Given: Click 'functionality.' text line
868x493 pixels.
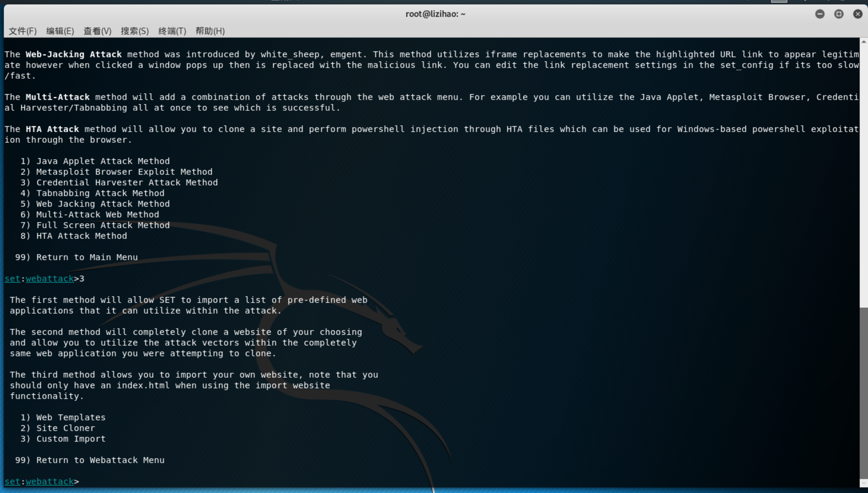Looking at the screenshot, I should pyautogui.click(x=47, y=396).
